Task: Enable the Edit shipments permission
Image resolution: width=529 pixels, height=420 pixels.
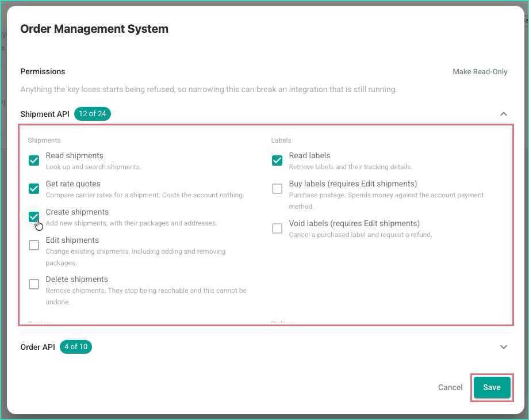Action: point(34,245)
